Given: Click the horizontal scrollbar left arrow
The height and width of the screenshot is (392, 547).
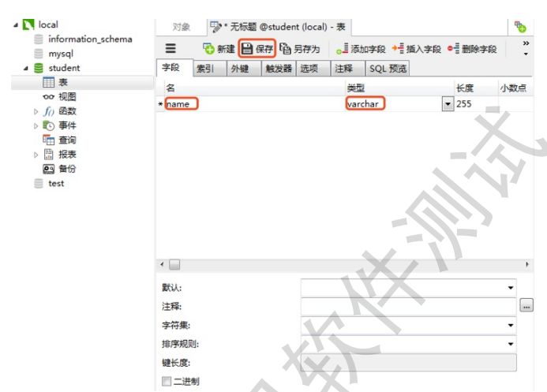Looking at the screenshot, I should (x=162, y=264).
